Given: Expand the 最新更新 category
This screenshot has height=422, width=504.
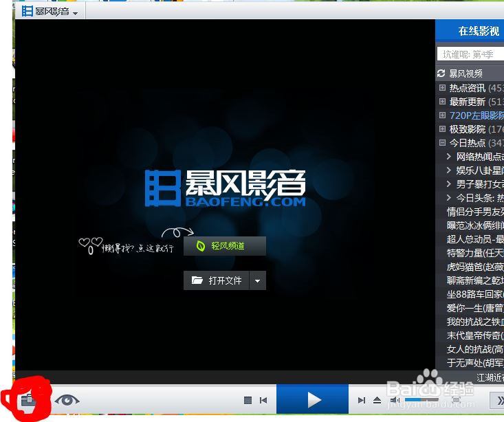Looking at the screenshot, I should pyautogui.click(x=442, y=101).
